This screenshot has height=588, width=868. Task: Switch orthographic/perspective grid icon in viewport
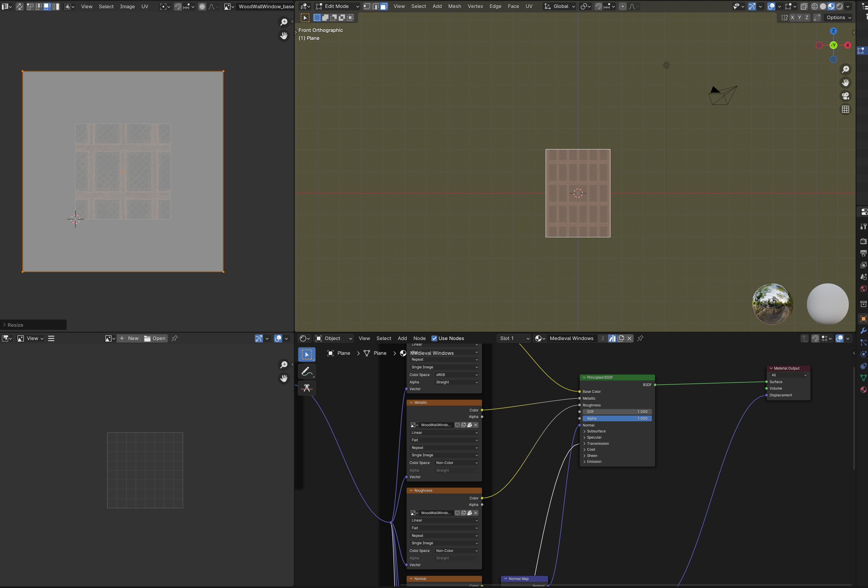[846, 110]
